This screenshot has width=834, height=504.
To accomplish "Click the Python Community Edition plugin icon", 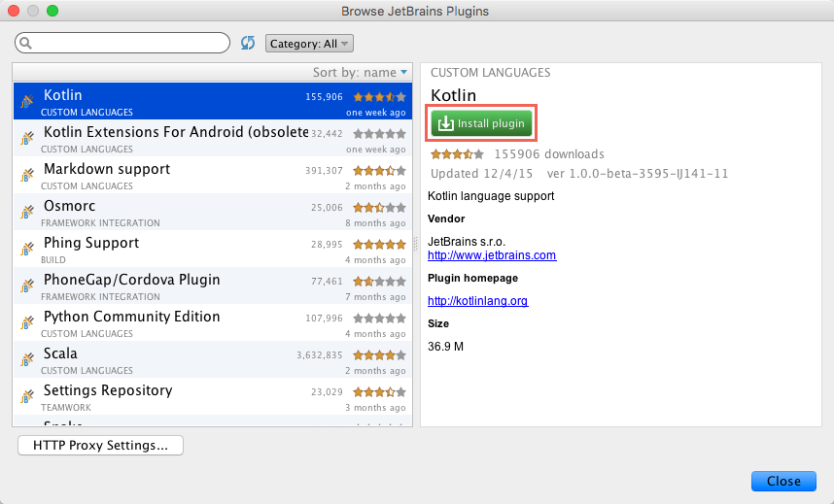I will click(27, 322).
